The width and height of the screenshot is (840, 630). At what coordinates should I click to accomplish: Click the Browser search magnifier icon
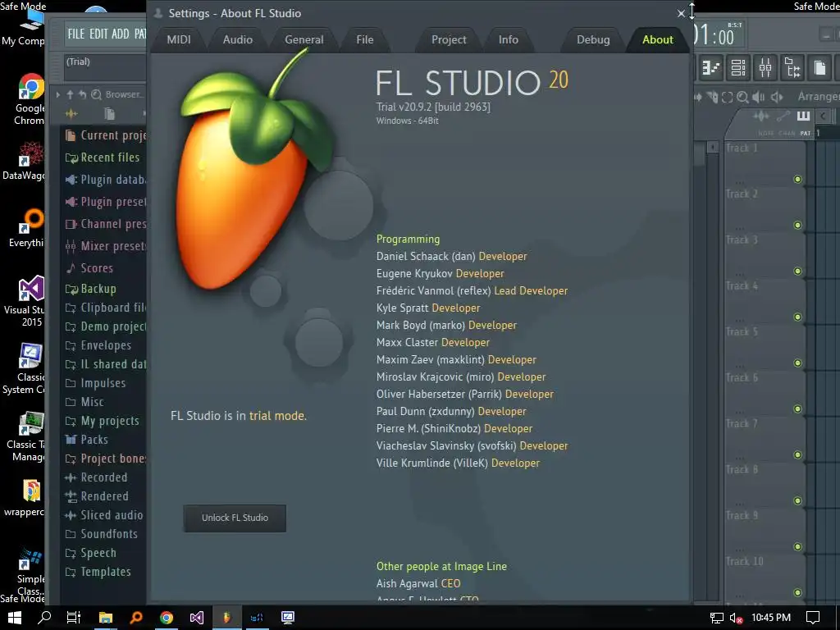pyautogui.click(x=97, y=95)
